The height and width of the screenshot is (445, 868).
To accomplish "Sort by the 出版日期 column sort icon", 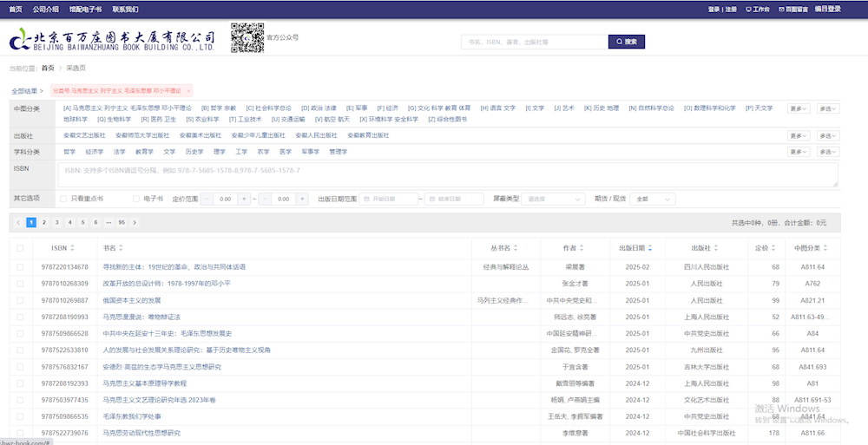I will 649,248.
